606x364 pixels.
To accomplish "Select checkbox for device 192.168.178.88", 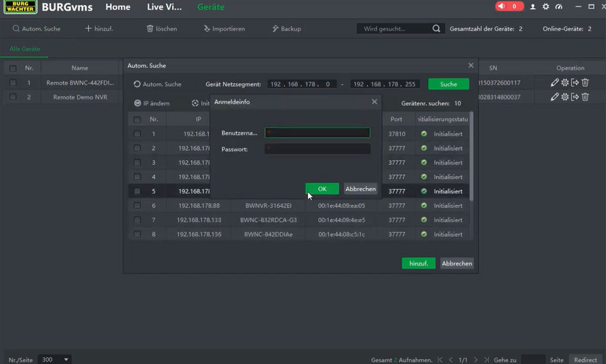I will point(137,205).
